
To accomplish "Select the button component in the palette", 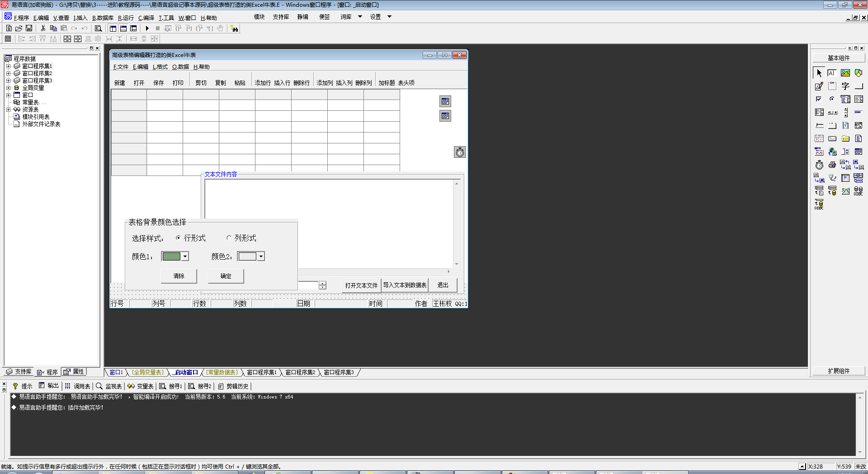I will [x=859, y=86].
